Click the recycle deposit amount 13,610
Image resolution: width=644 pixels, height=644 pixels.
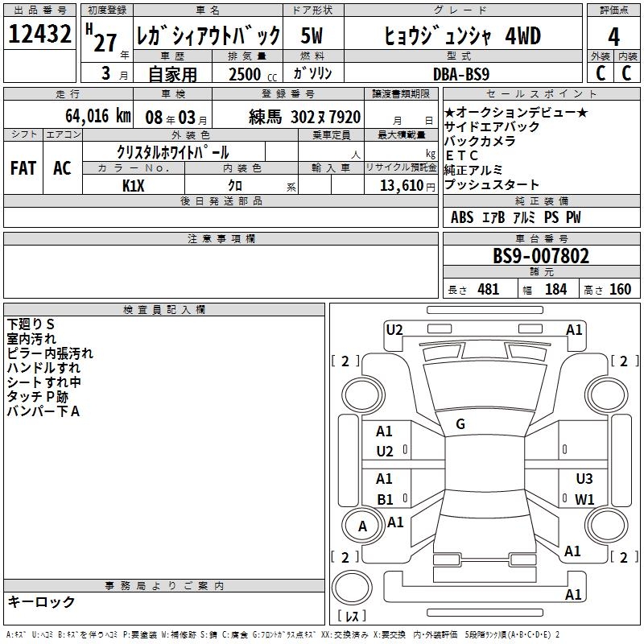(x=400, y=185)
